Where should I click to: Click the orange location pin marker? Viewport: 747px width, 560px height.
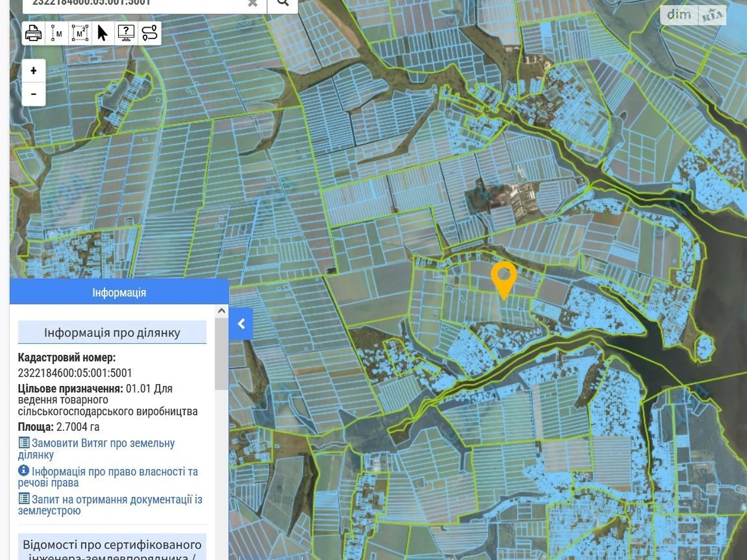pos(504,278)
